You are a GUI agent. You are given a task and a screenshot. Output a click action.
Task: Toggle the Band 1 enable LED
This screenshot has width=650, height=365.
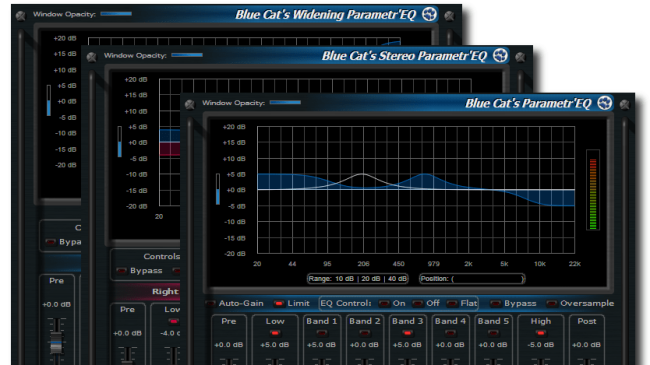321,333
